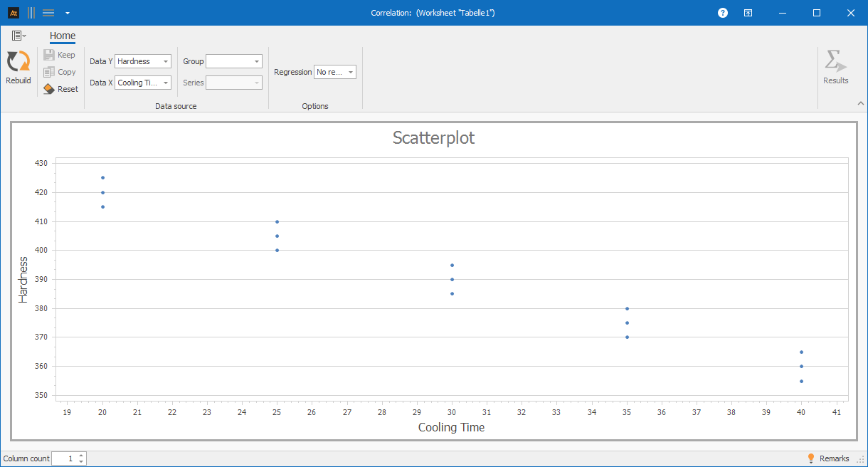868x467 pixels.
Task: Click the Copy icon in ribbon
Action: 49,72
